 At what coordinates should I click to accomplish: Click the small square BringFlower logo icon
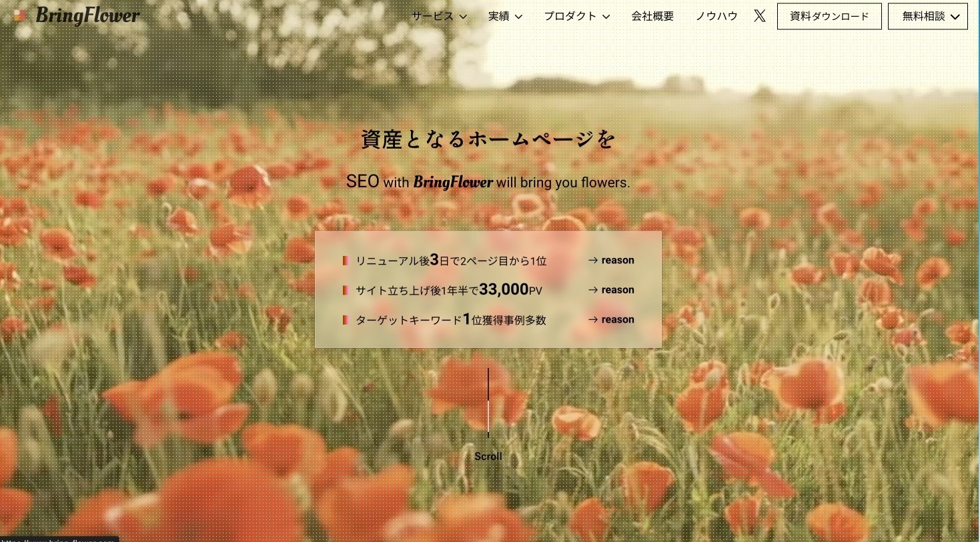[x=19, y=15]
